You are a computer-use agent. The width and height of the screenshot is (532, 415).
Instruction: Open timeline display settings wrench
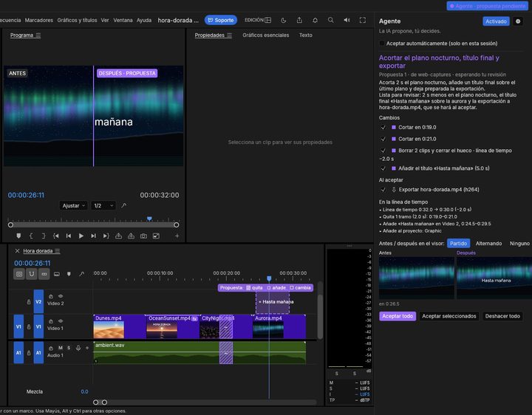pyautogui.click(x=81, y=274)
